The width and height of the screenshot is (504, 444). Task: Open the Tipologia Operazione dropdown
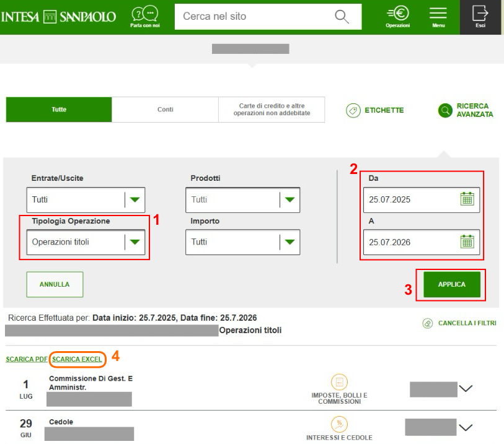click(x=86, y=242)
